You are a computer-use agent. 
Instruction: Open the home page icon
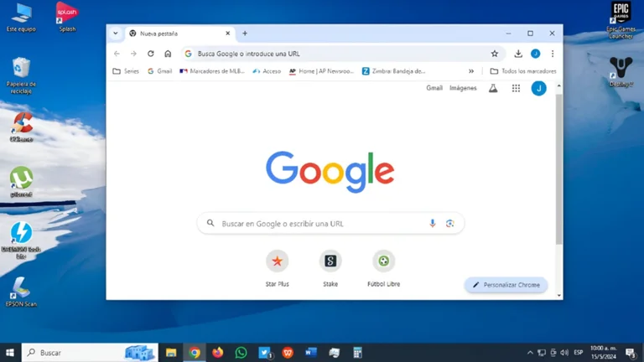(x=168, y=54)
